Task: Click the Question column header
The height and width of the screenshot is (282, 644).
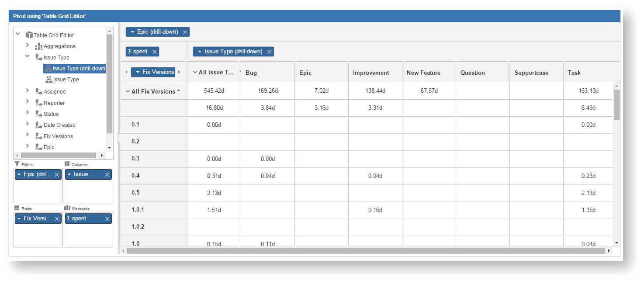Action: (x=482, y=73)
